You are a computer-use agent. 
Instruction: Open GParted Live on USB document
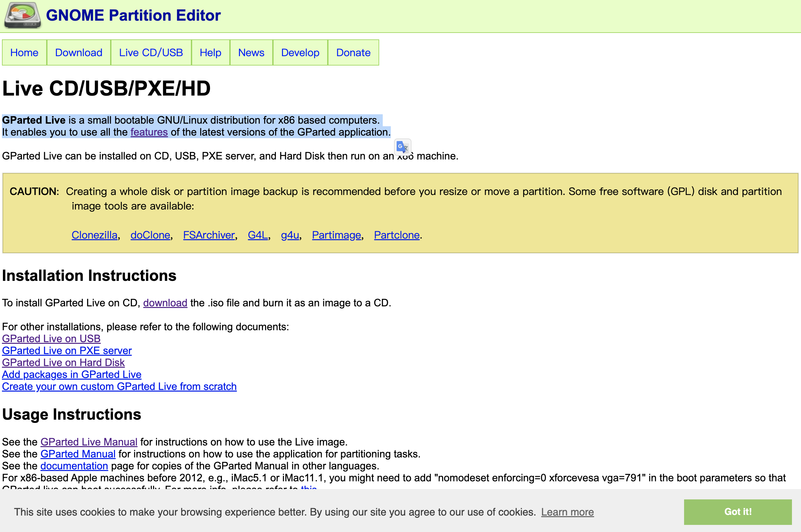[51, 339]
